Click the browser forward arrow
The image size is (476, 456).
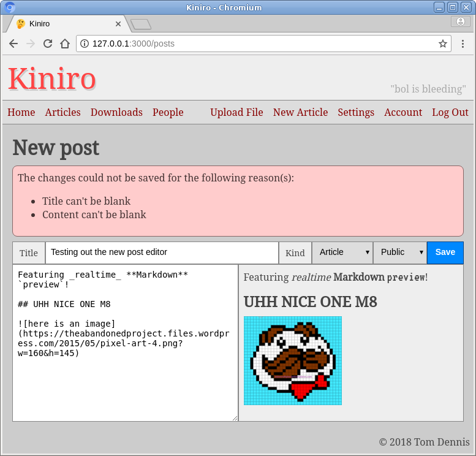point(31,44)
